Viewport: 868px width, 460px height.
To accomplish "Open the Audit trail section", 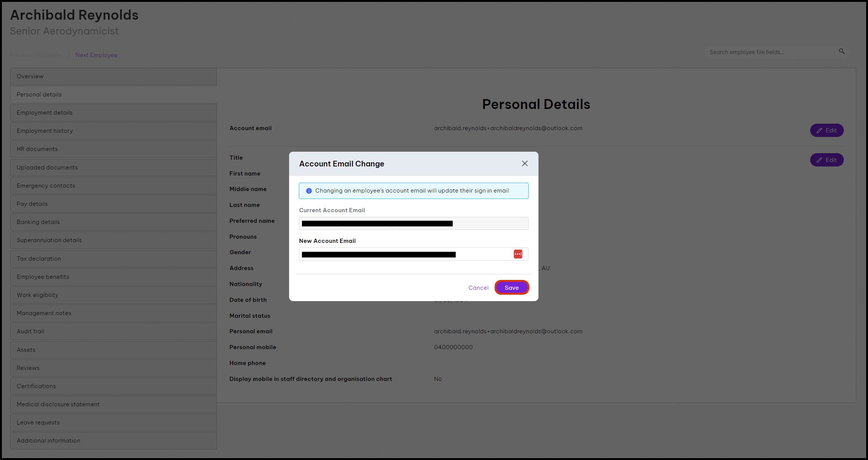I will click(113, 331).
